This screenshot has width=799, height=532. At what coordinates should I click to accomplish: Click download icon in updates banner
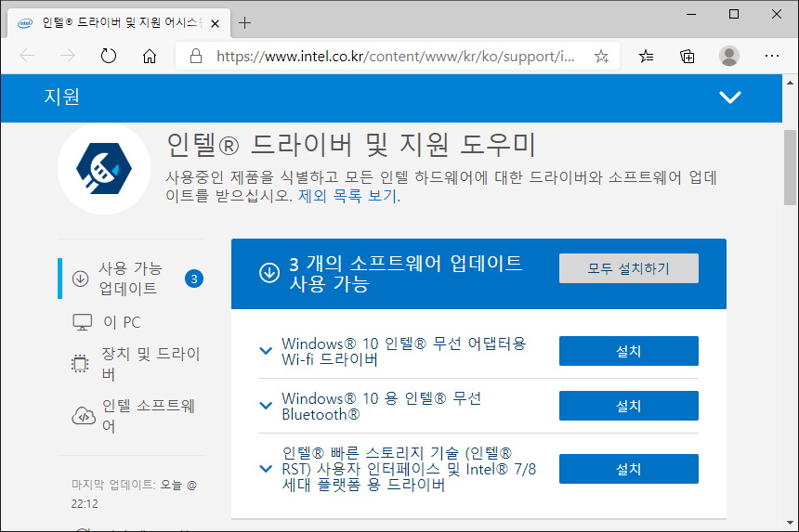[269, 273]
